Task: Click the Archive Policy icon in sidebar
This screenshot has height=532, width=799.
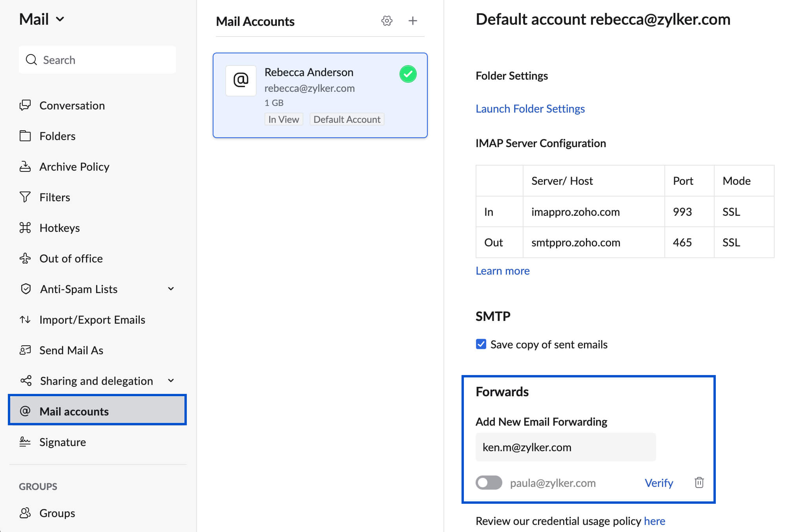Action: [24, 166]
